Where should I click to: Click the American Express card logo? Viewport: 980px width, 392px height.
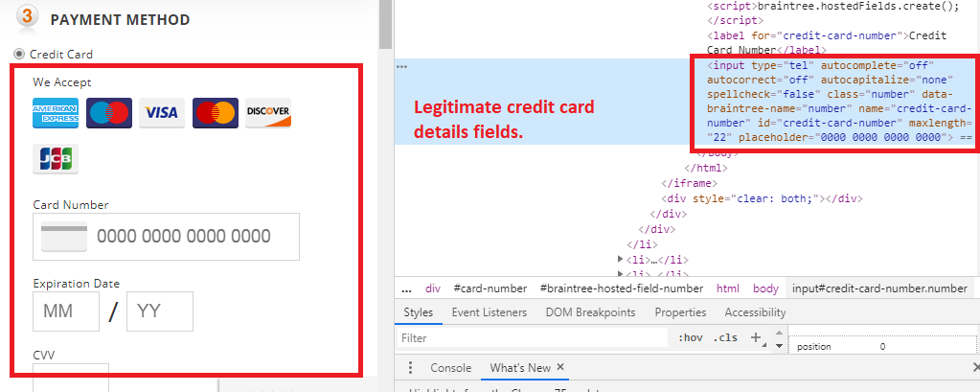click(55, 113)
